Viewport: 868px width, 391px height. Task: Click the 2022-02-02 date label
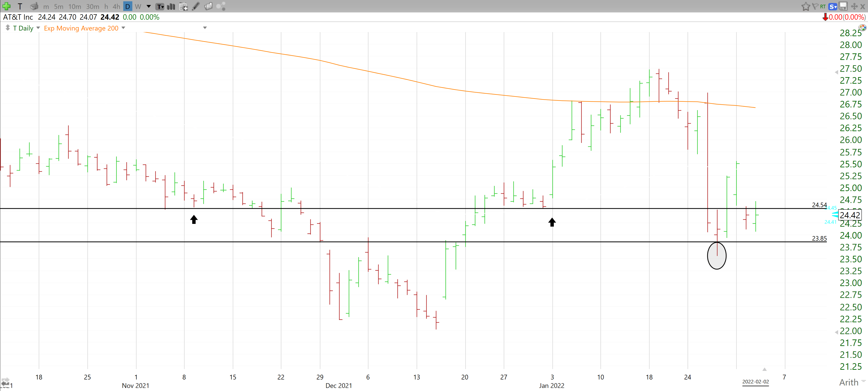[x=756, y=382]
